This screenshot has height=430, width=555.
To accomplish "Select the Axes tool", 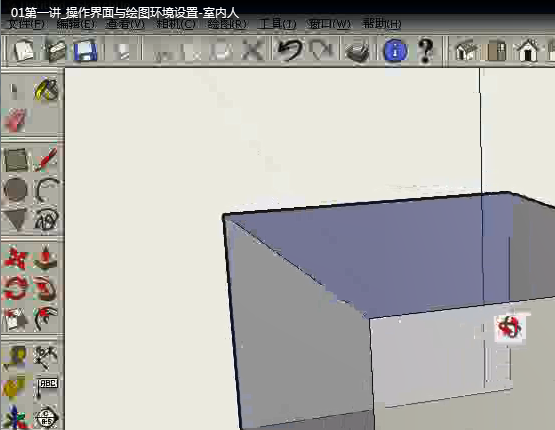I will click(x=15, y=417).
